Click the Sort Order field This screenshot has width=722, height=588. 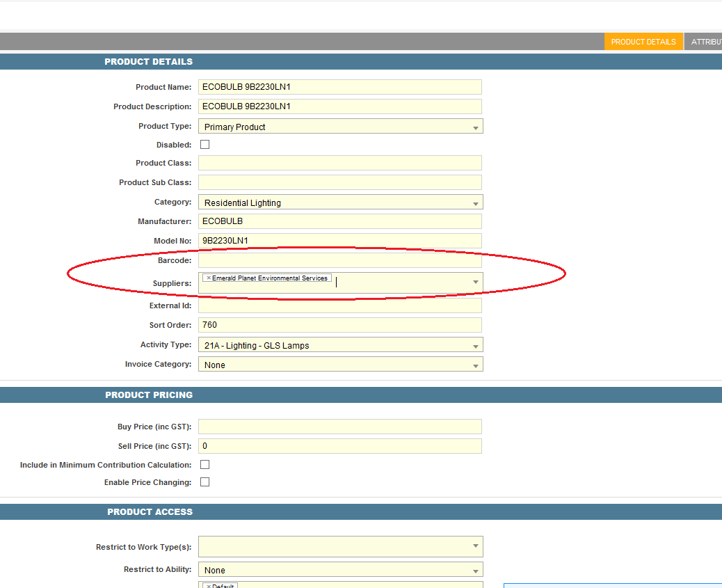coord(339,325)
